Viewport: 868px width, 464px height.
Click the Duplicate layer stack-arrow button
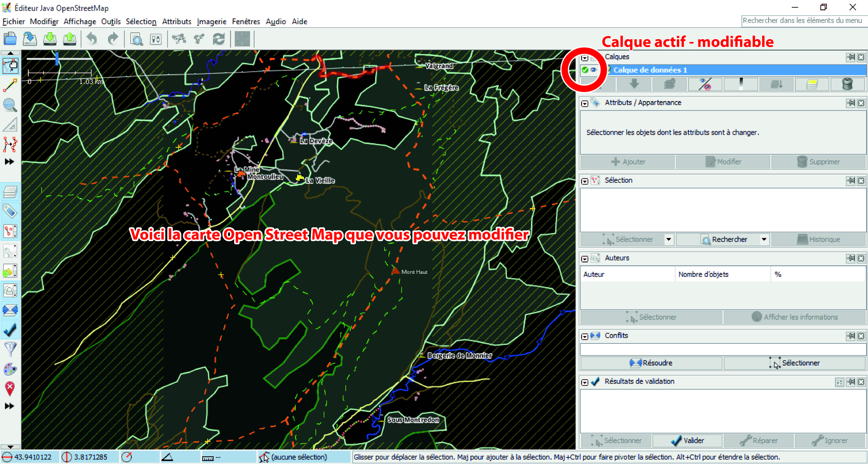(776, 84)
